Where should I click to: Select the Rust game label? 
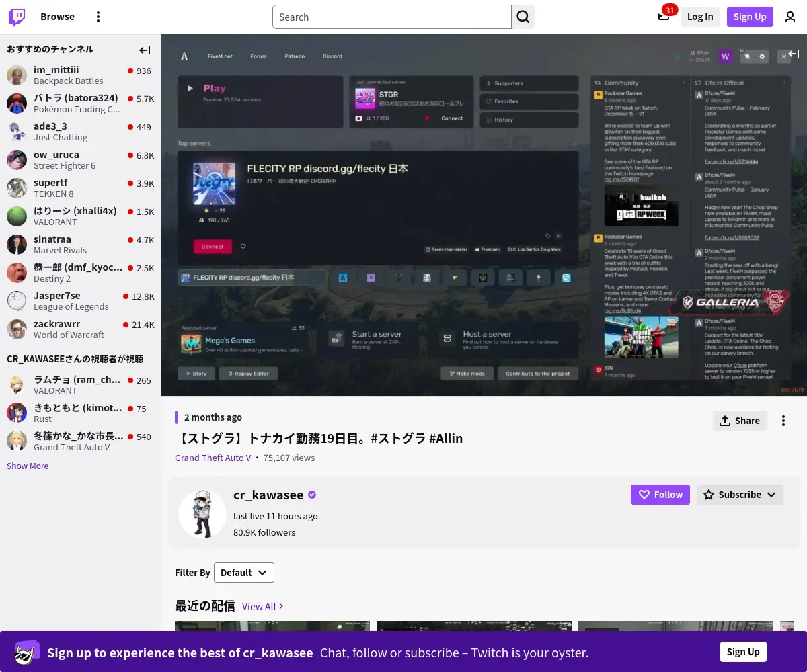[43, 419]
